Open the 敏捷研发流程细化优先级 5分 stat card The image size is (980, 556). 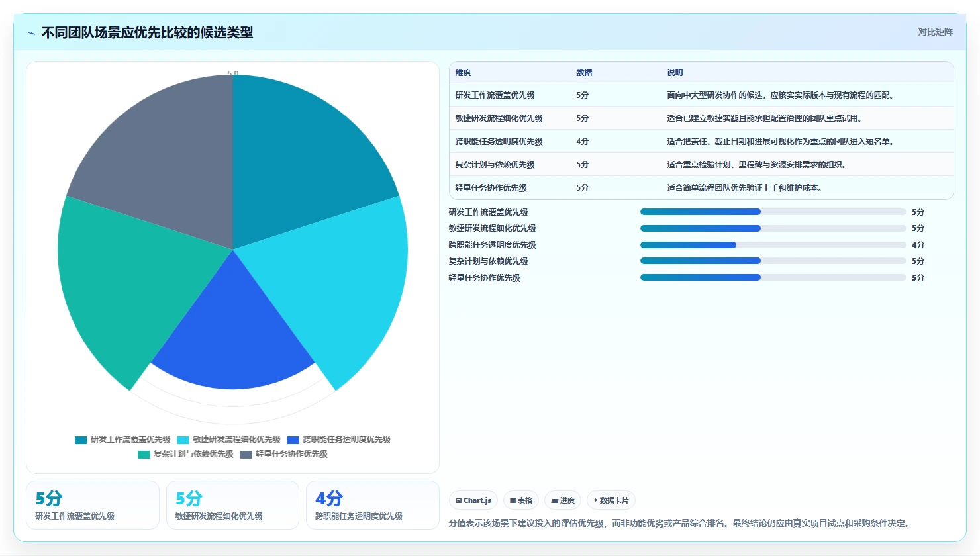(x=232, y=505)
